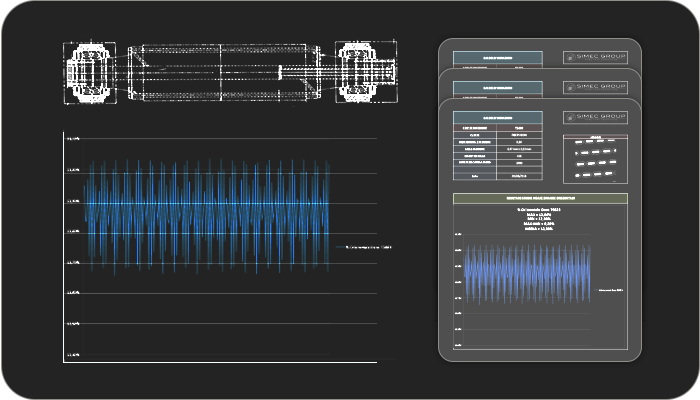Open the schematic sketches box under SIMEC logo

point(596,159)
